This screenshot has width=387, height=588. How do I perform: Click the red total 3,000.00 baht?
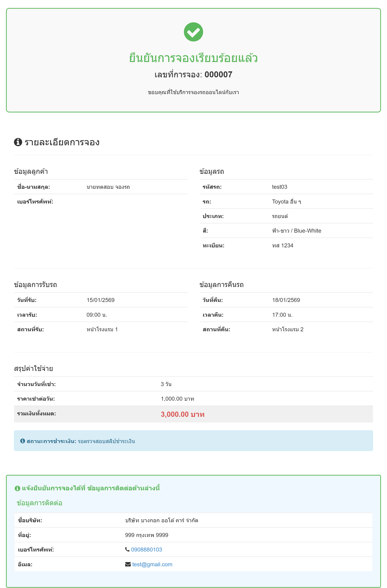[x=183, y=414]
